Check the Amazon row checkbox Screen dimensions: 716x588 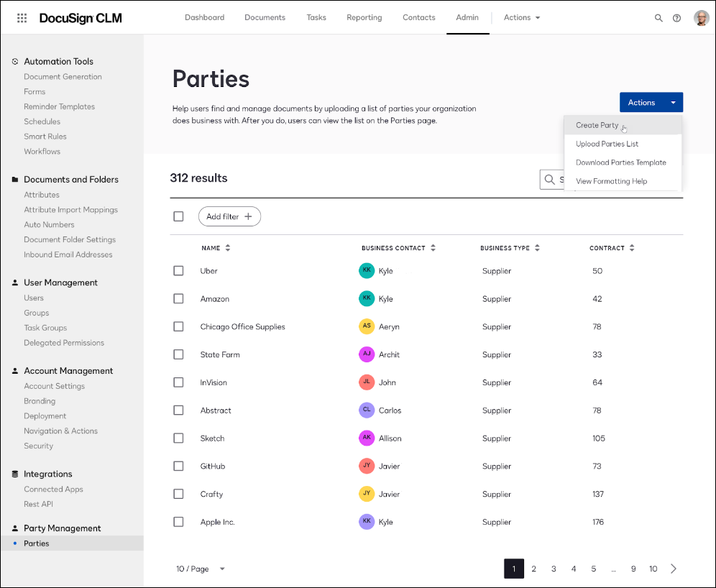coord(178,298)
